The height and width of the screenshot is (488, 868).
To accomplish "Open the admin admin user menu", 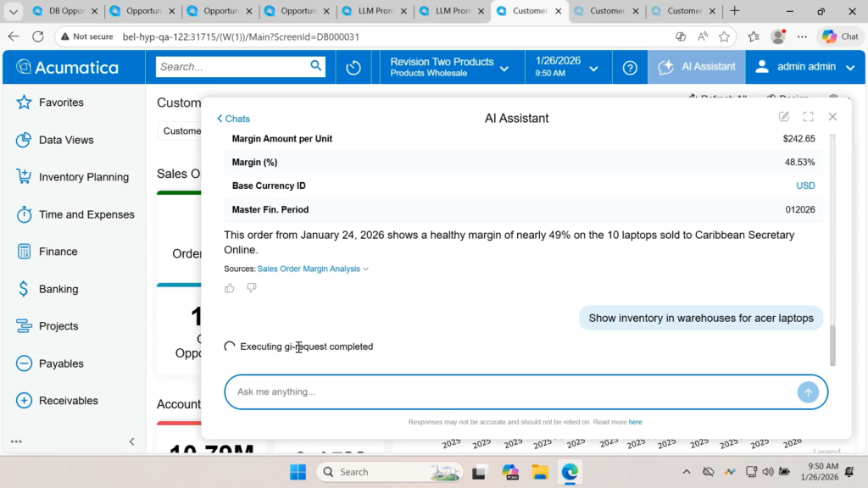I will [x=806, y=67].
